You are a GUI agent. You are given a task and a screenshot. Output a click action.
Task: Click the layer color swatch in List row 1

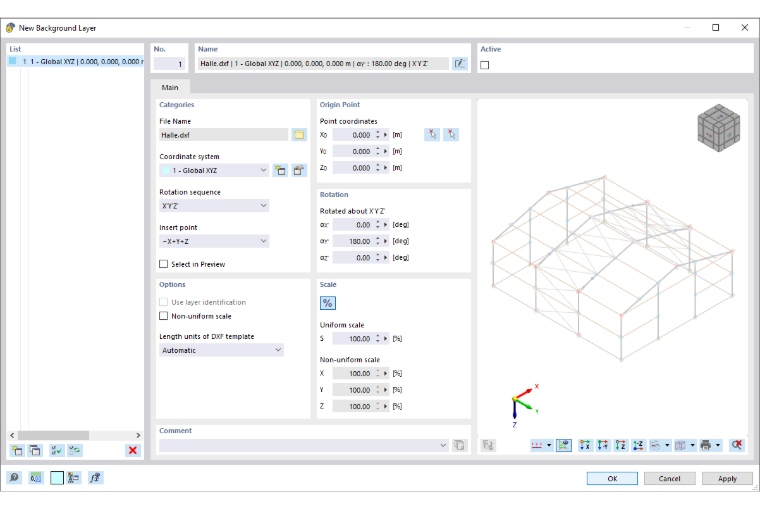click(13, 61)
